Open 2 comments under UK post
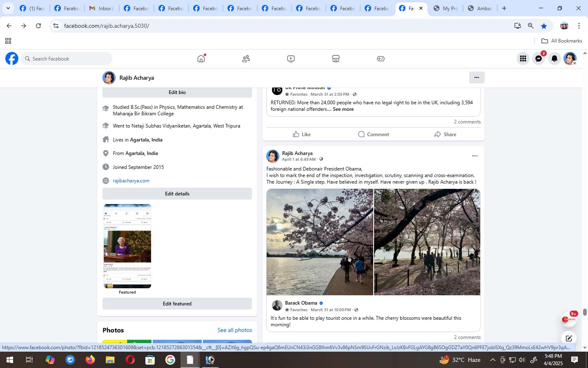This screenshot has width=588, height=368. click(x=467, y=122)
